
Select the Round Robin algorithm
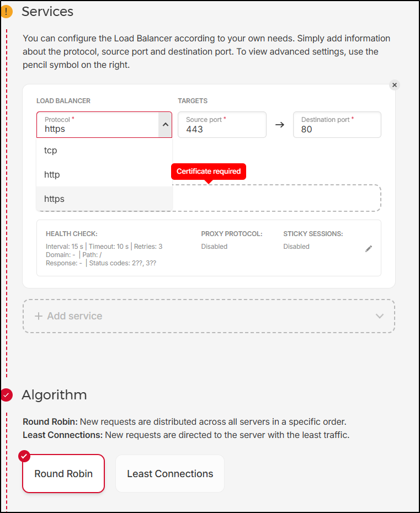pos(63,474)
